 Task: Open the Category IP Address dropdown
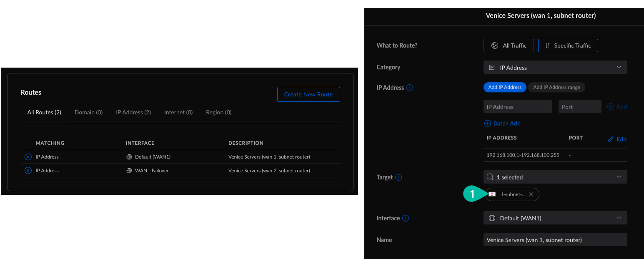click(x=555, y=68)
